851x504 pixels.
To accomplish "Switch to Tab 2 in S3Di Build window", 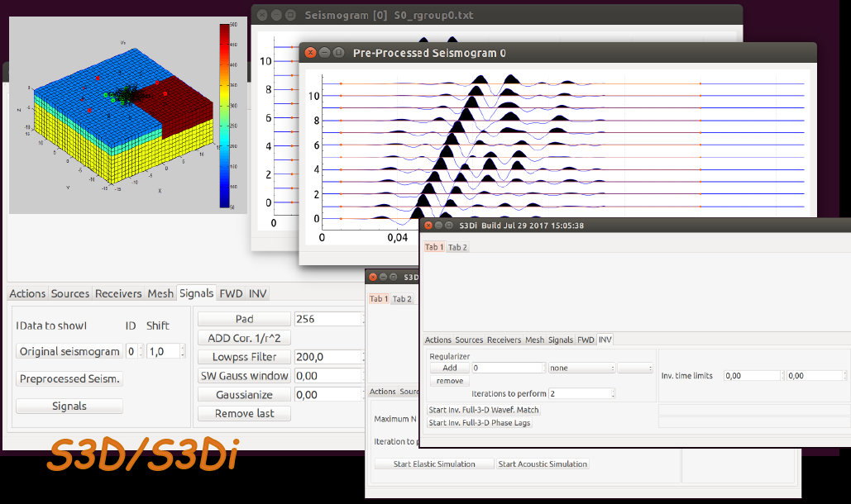I will point(457,247).
